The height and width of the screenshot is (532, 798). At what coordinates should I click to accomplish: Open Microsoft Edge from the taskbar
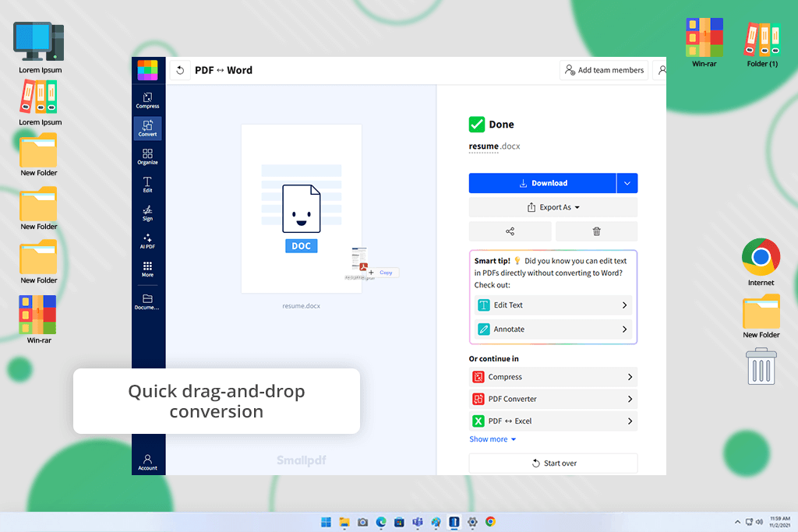(381, 522)
